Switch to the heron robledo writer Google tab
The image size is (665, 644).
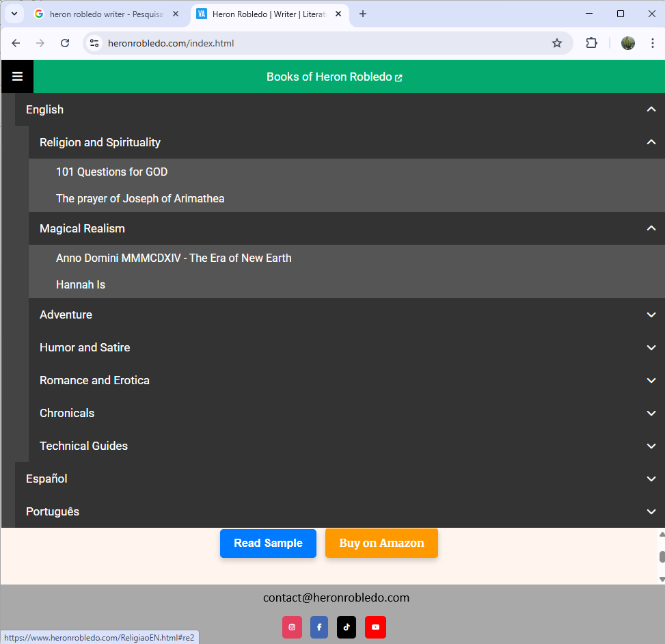106,14
